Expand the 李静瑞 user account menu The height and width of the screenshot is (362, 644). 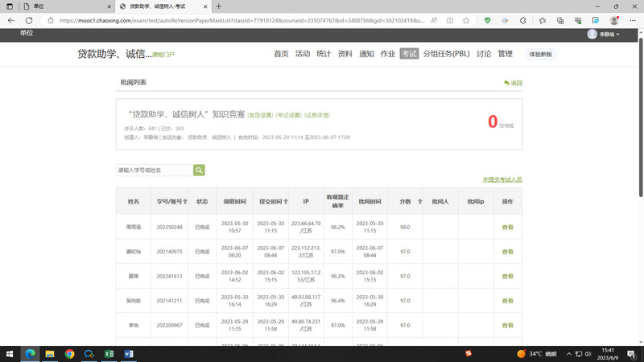click(x=604, y=35)
